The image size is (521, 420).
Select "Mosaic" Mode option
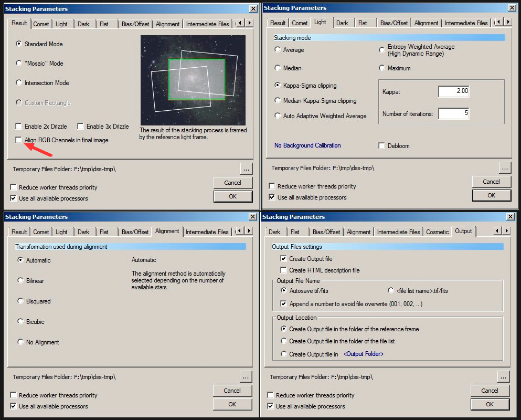tap(19, 63)
